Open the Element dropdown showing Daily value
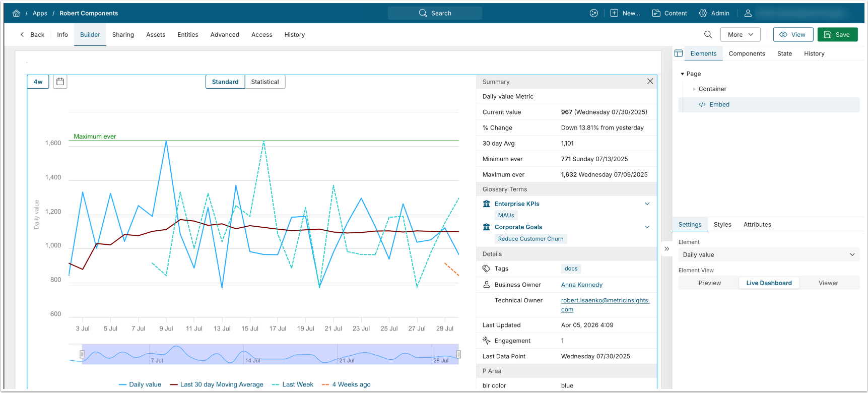Viewport: 868px width, 393px height. click(768, 255)
